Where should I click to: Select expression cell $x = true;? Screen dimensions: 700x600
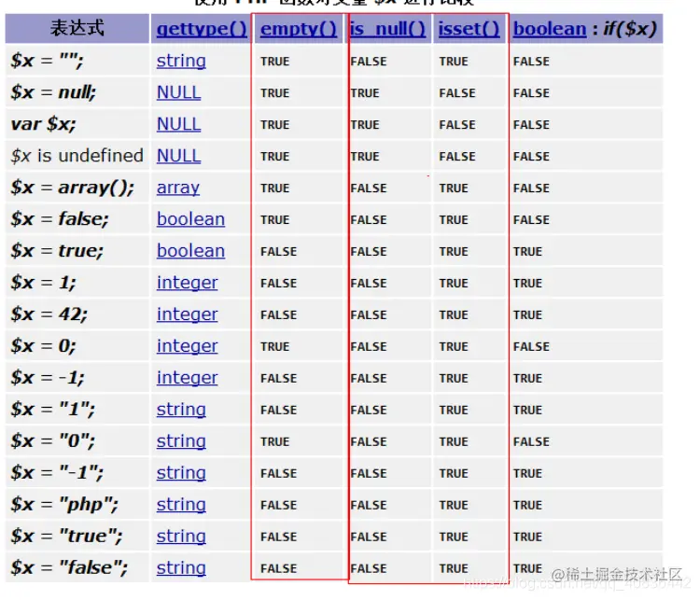coord(77,251)
